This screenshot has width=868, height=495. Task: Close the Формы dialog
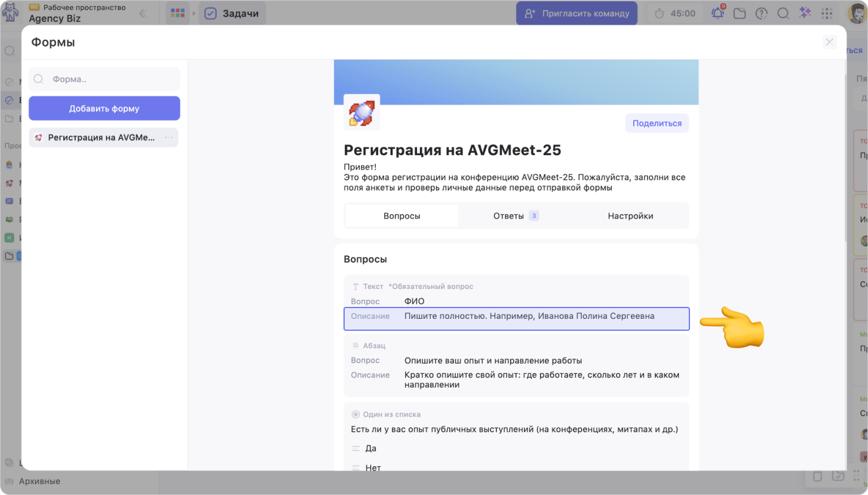[x=829, y=42]
